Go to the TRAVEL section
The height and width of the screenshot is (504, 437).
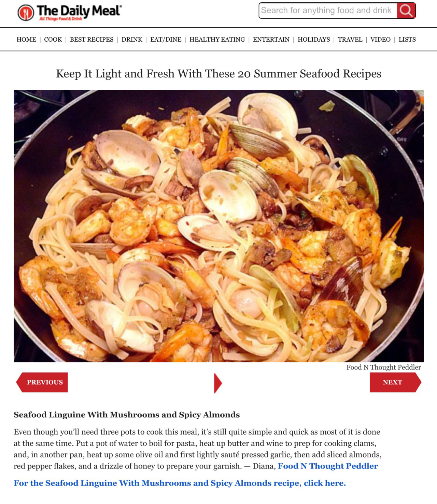pyautogui.click(x=350, y=40)
